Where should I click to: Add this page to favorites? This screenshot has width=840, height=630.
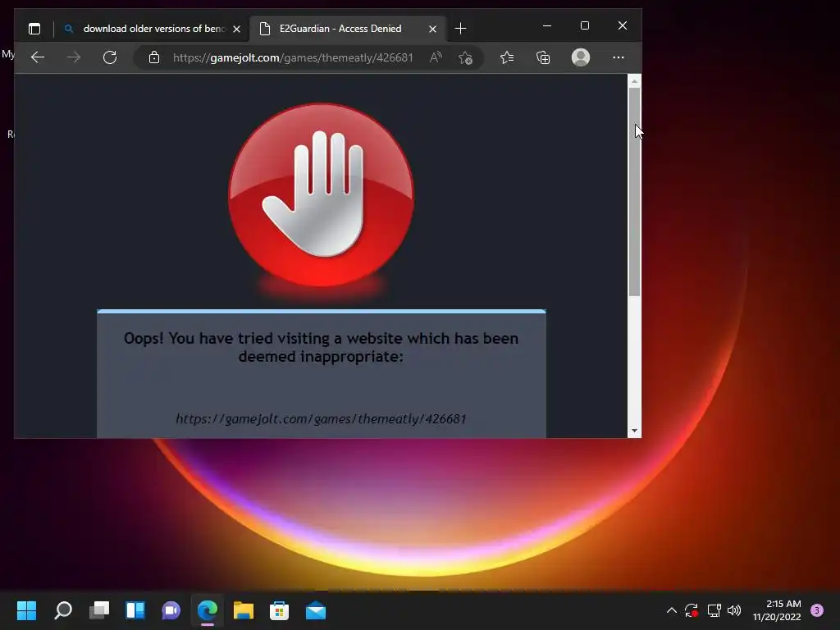[466, 57]
